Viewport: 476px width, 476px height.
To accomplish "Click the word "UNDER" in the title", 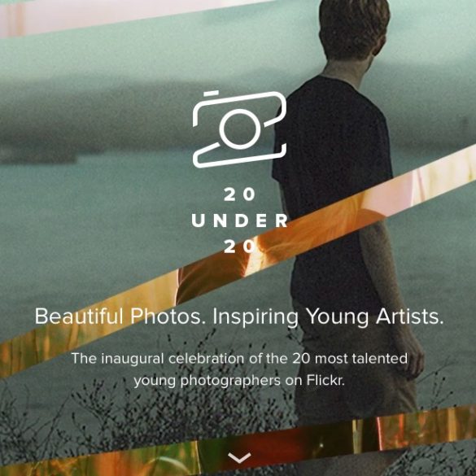I will (x=239, y=221).
